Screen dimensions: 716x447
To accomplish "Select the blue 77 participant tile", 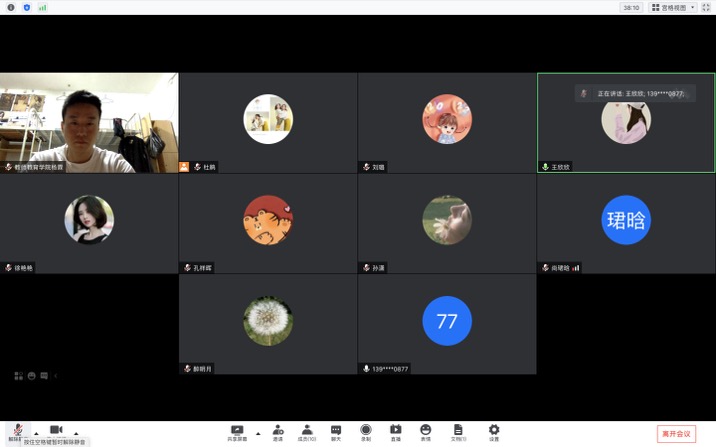I will pyautogui.click(x=447, y=321).
